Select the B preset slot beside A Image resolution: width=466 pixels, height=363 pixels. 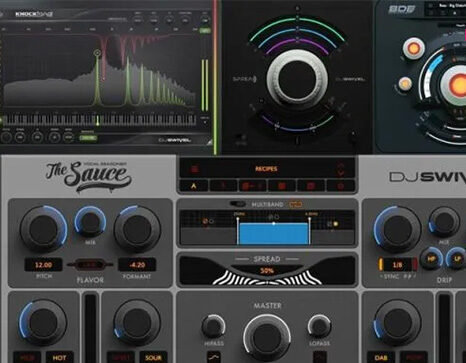(223, 186)
